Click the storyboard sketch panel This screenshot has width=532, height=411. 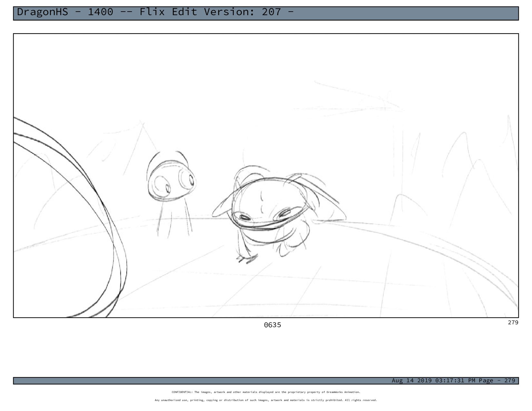pyautogui.click(x=266, y=176)
